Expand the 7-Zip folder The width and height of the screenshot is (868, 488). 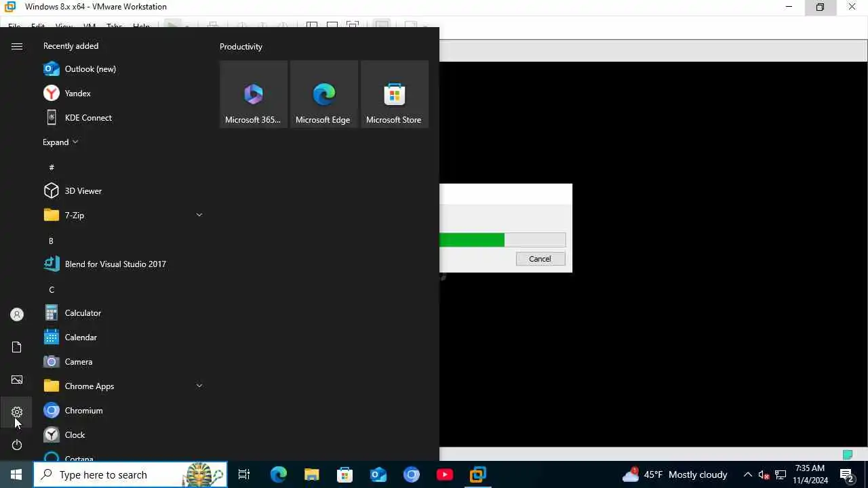(199, 215)
